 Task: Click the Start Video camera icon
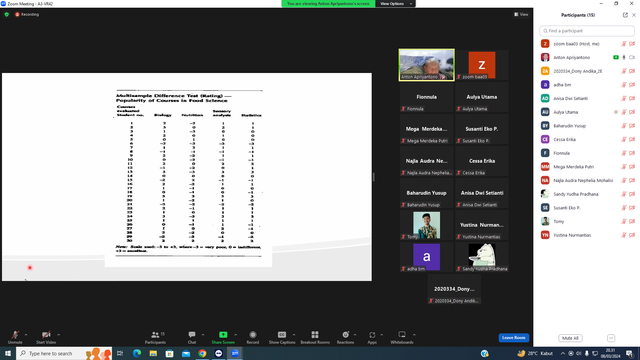point(46,335)
